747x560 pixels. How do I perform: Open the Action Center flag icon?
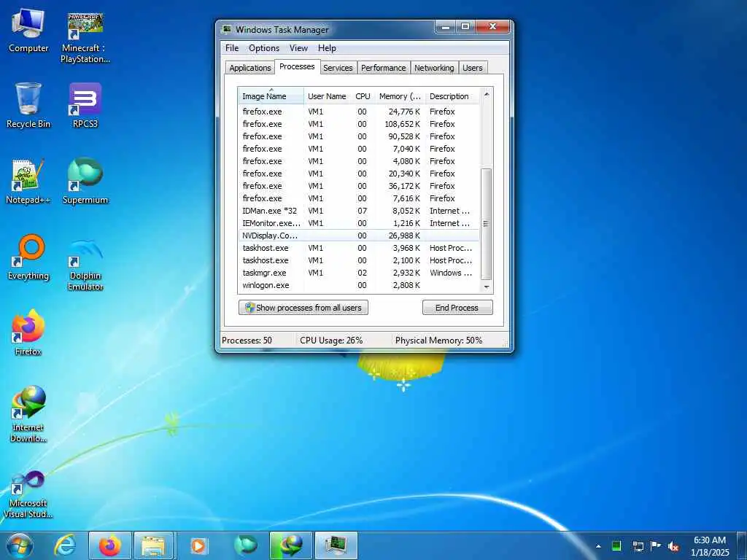tap(656, 545)
